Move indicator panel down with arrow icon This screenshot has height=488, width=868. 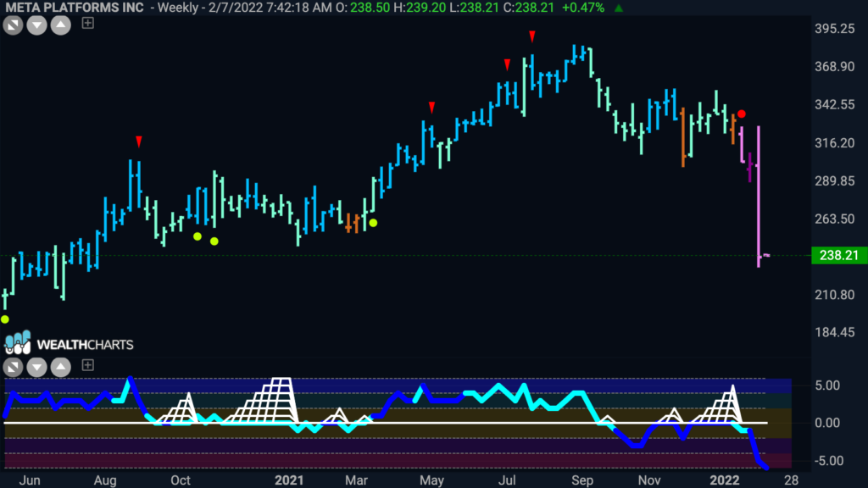click(36, 367)
